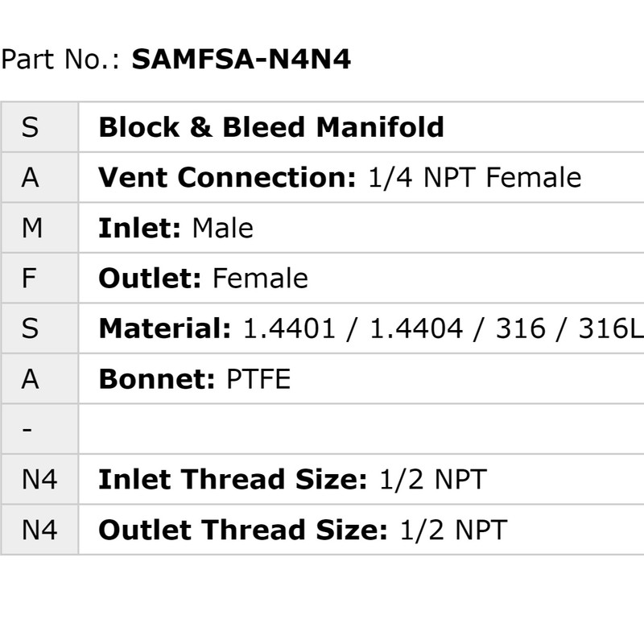Select the Outlet: Female description

pyautogui.click(x=203, y=279)
